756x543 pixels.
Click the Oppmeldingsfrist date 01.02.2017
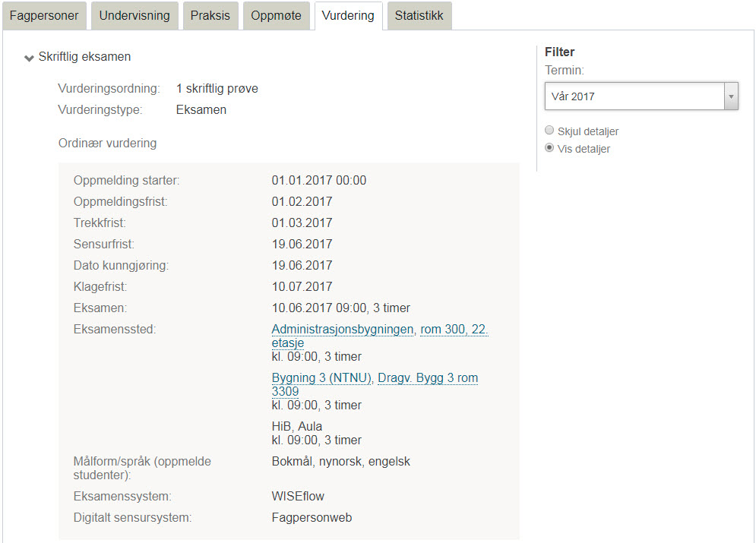pos(302,201)
